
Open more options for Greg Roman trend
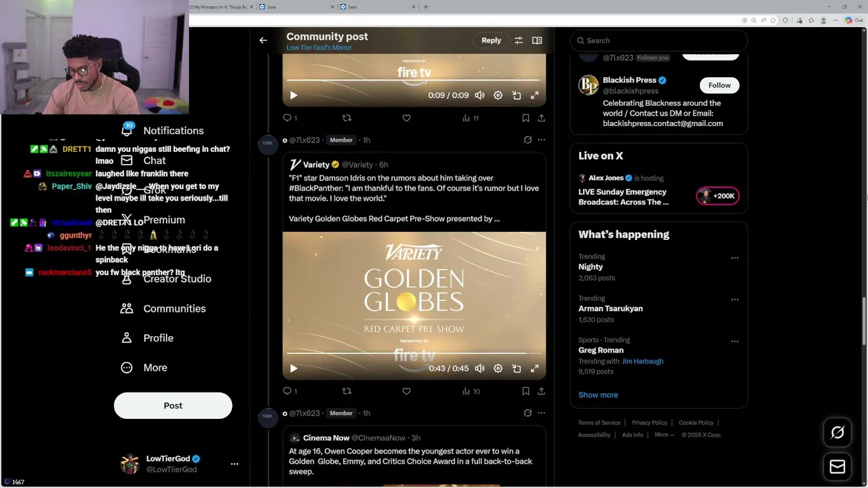[734, 342]
